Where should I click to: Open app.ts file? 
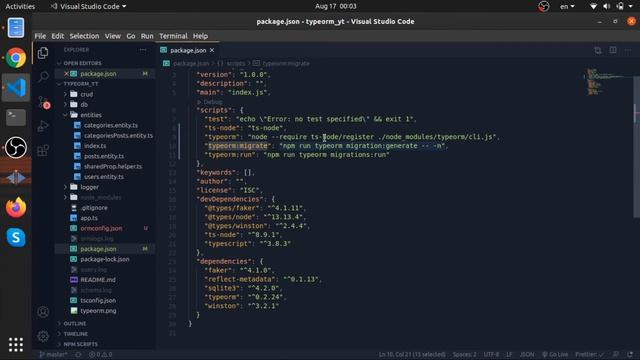89,218
